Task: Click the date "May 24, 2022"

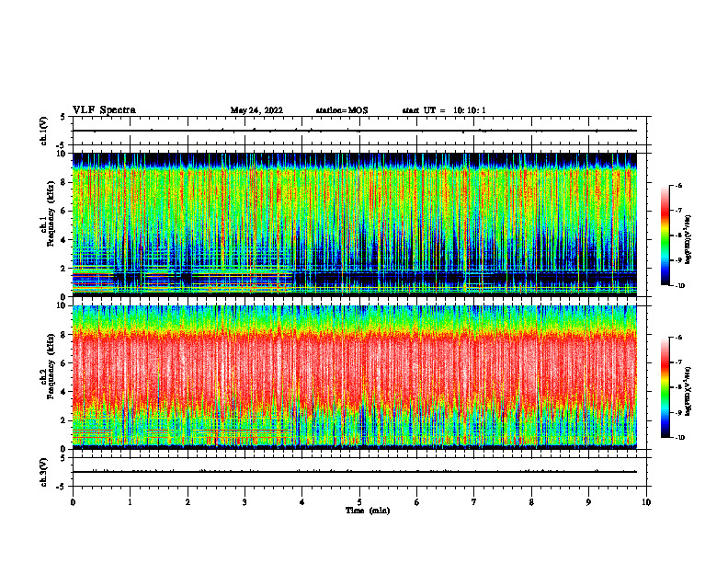Action: (256, 110)
